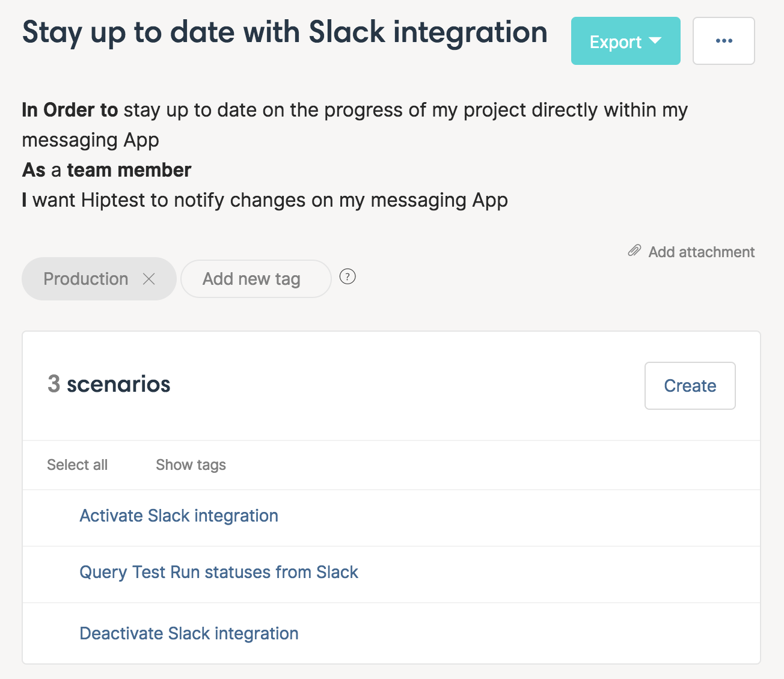Open the three-dots more options menu
Image resolution: width=784 pixels, height=679 pixels.
(724, 41)
